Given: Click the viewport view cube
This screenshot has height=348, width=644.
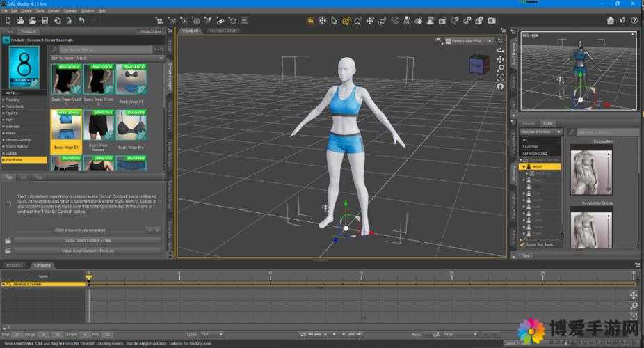Looking at the screenshot, I should click(x=479, y=65).
